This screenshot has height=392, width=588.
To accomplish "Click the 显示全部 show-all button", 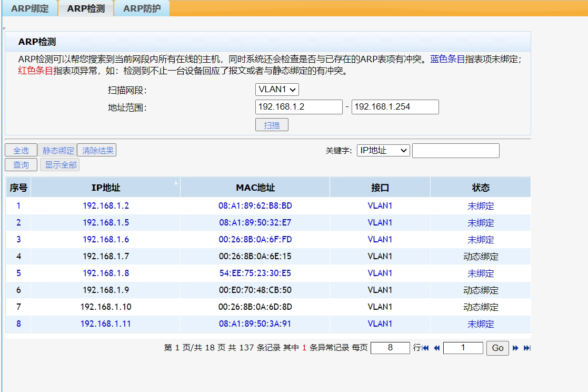I will [x=60, y=165].
